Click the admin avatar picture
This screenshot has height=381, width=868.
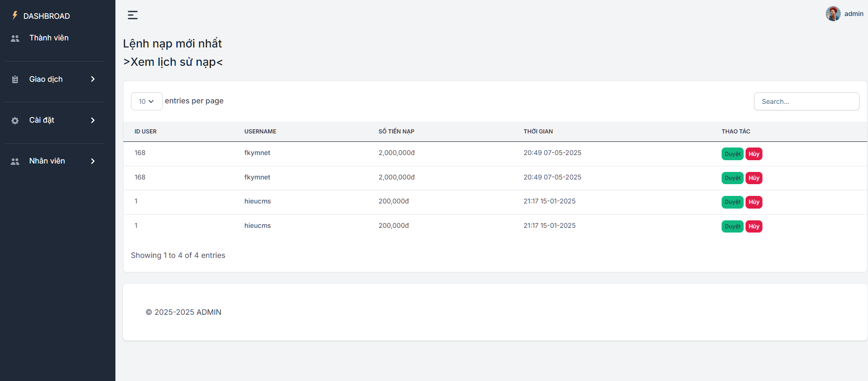[833, 14]
